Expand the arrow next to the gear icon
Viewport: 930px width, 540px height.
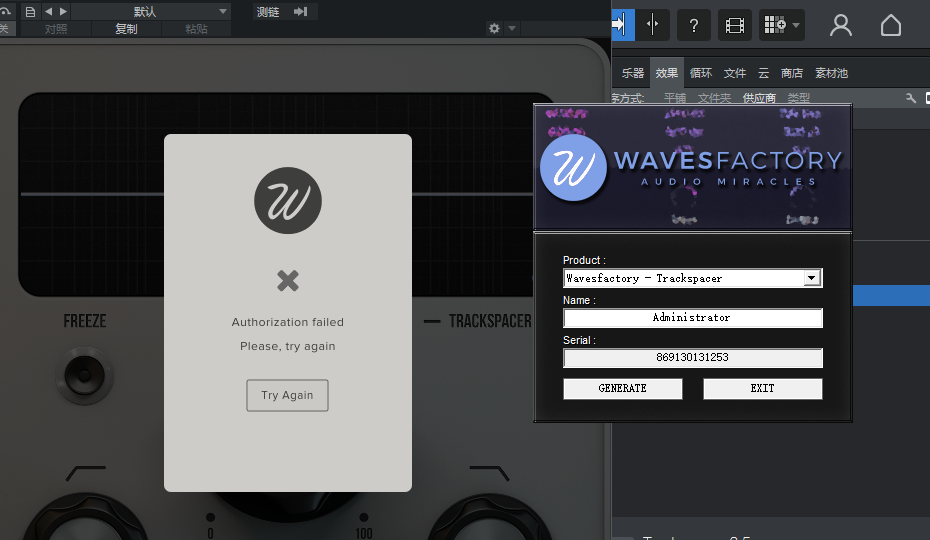click(x=512, y=28)
